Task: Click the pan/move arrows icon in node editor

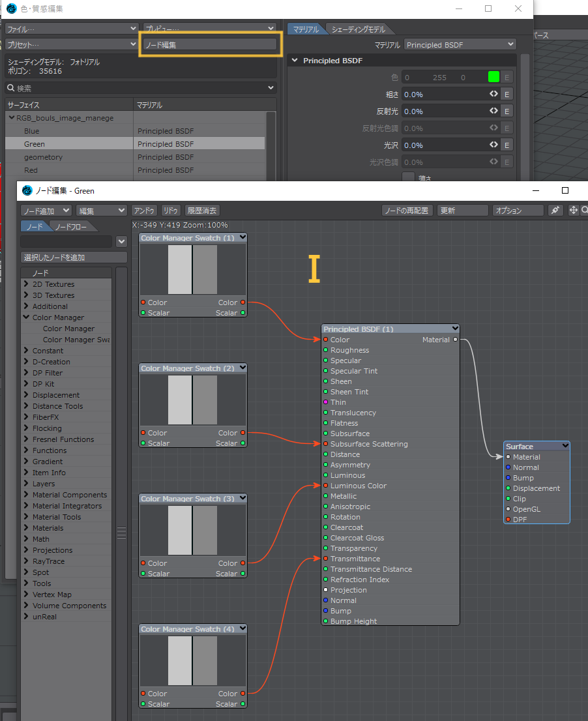Action: [x=573, y=210]
